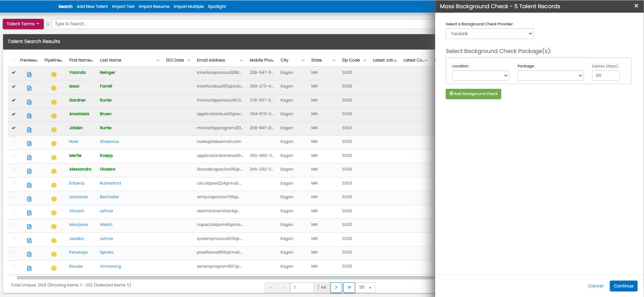The height and width of the screenshot is (297, 644).
Task: Open Background Check Provider dropdown showing Yardstik
Action: tap(489, 33)
